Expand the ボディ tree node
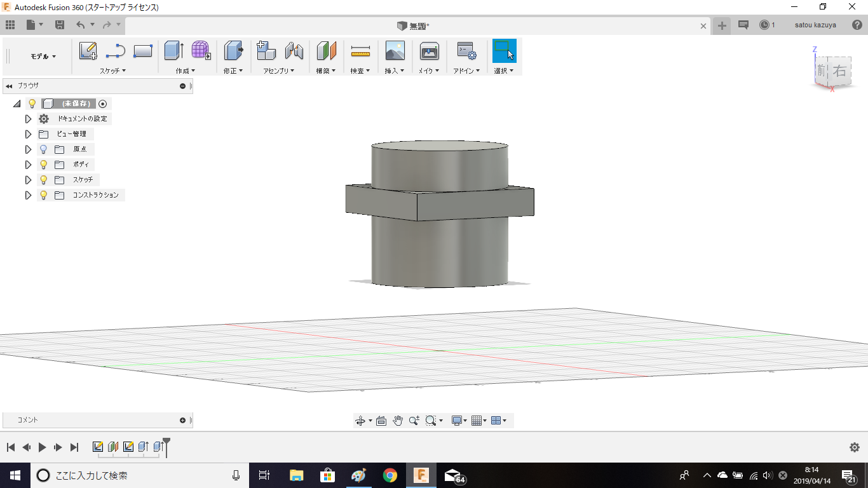The image size is (868, 488). pyautogui.click(x=28, y=165)
